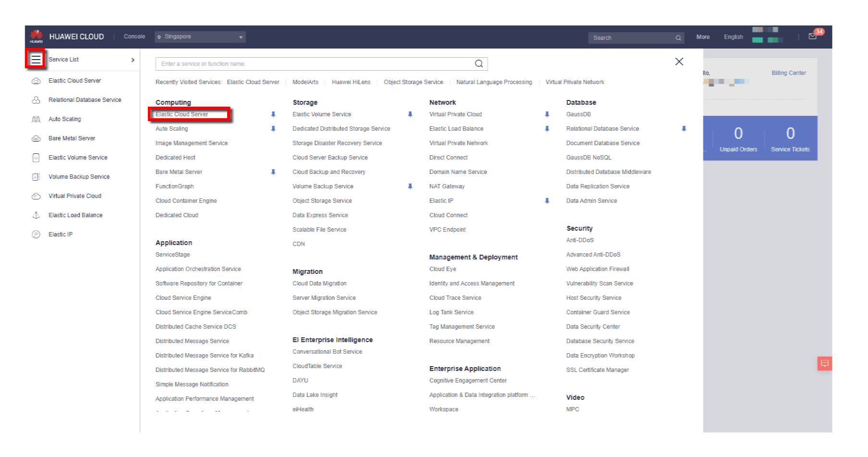Click the service search magnifier icon
This screenshot has height=457, width=868.
(x=479, y=63)
